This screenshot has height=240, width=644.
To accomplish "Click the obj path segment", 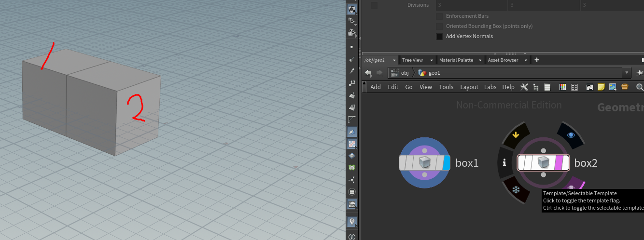I will coord(400,73).
